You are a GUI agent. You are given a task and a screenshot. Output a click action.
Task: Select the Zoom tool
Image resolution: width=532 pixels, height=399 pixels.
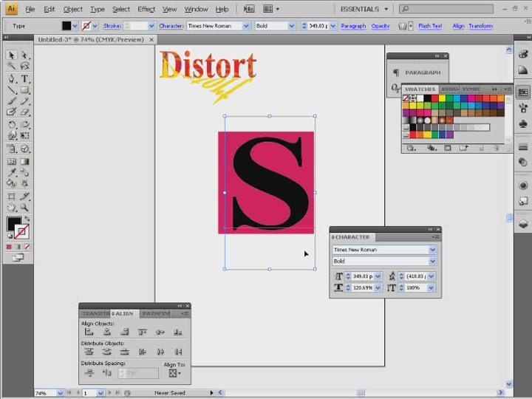click(24, 208)
